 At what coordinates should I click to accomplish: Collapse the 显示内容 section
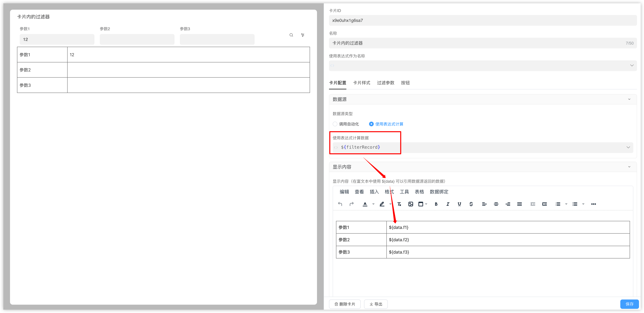tap(629, 167)
